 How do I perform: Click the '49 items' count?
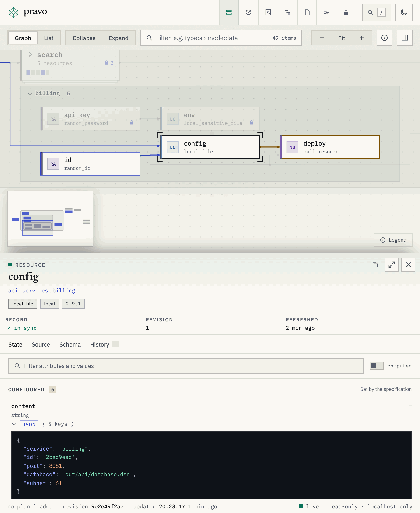point(284,38)
